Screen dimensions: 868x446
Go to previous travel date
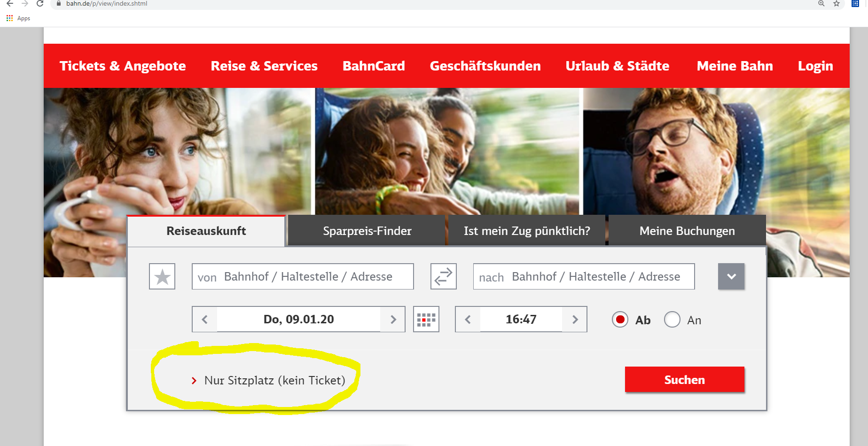point(204,320)
